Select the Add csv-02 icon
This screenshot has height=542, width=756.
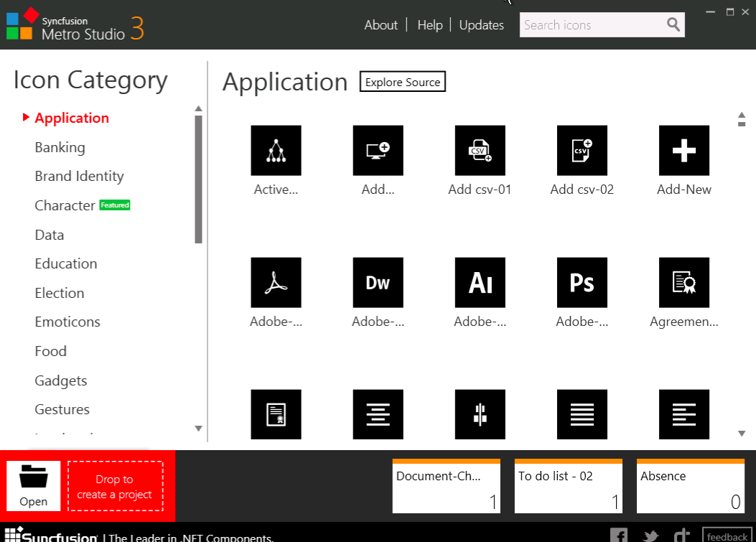coord(582,151)
